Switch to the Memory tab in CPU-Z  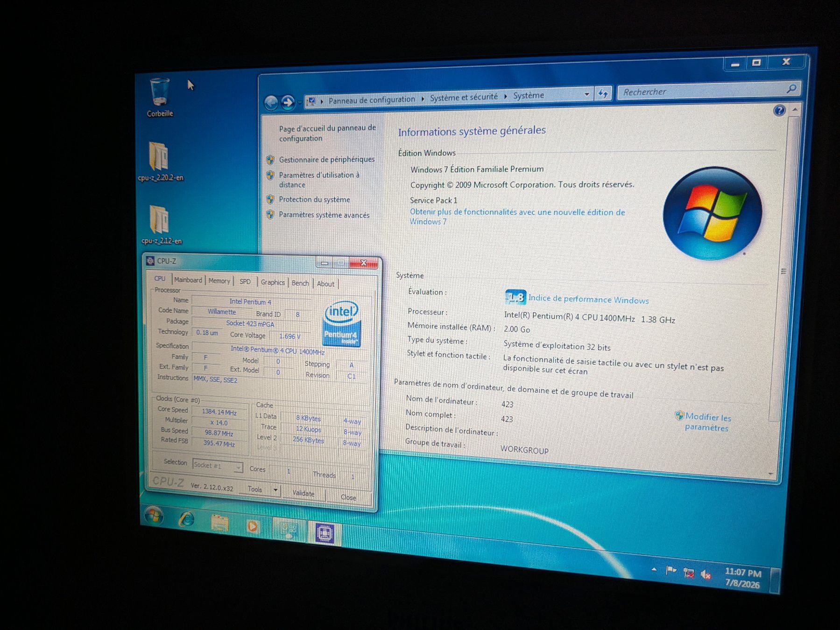click(219, 280)
